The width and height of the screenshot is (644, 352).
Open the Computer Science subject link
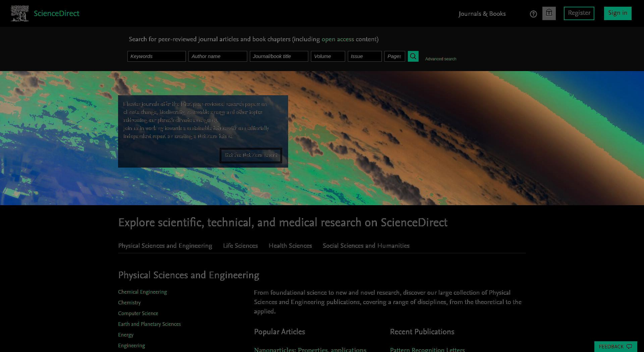[138, 313]
